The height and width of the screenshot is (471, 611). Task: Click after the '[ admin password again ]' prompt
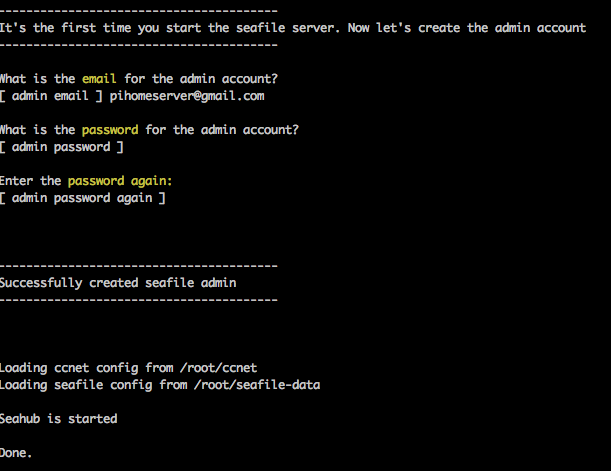tap(173, 198)
